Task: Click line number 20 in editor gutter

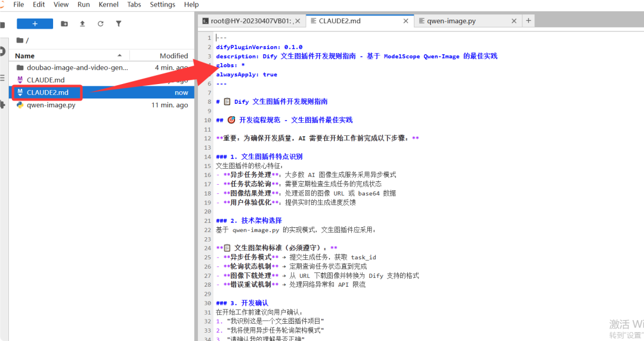Action: (208, 212)
